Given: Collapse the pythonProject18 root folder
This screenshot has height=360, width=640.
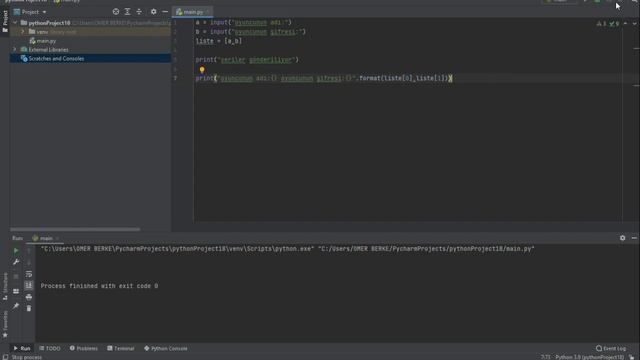Looking at the screenshot, I should click(15, 23).
